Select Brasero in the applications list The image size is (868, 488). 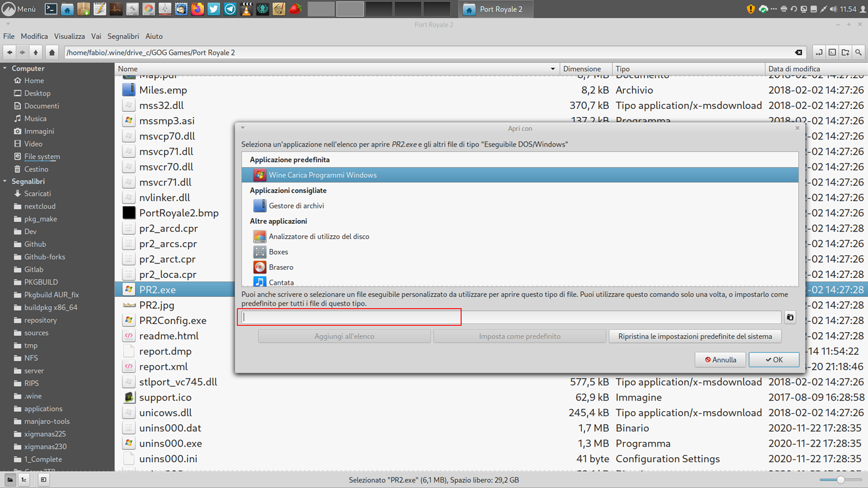(520, 267)
